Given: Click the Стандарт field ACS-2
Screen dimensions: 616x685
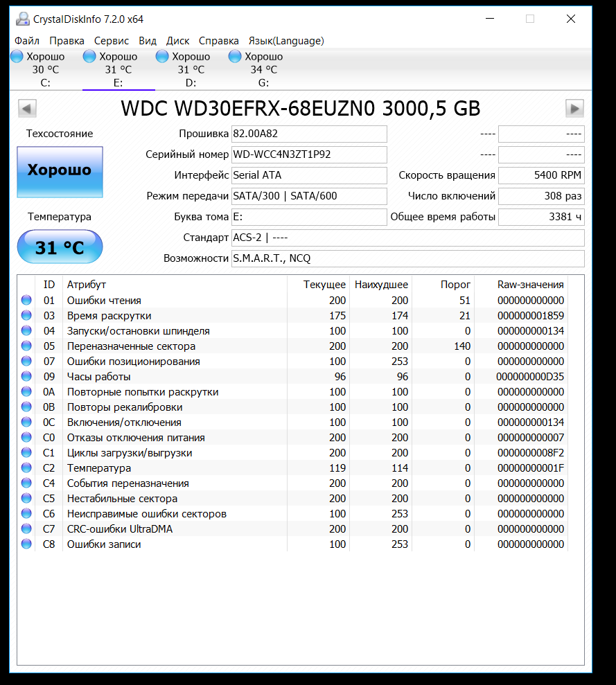Looking at the screenshot, I should tap(408, 238).
